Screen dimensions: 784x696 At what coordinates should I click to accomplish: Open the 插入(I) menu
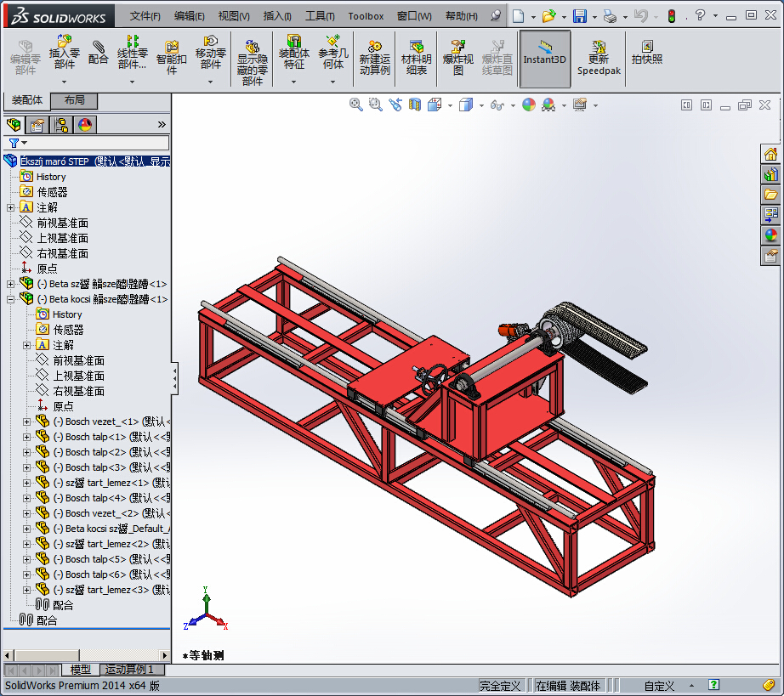click(277, 16)
